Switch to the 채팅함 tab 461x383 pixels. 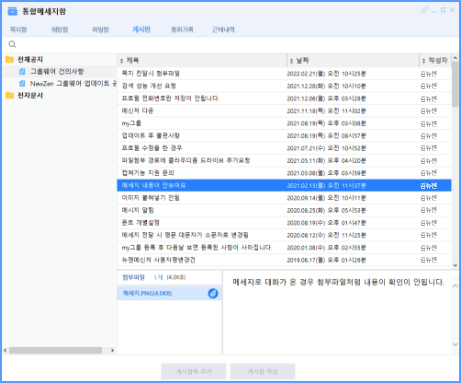[59, 29]
